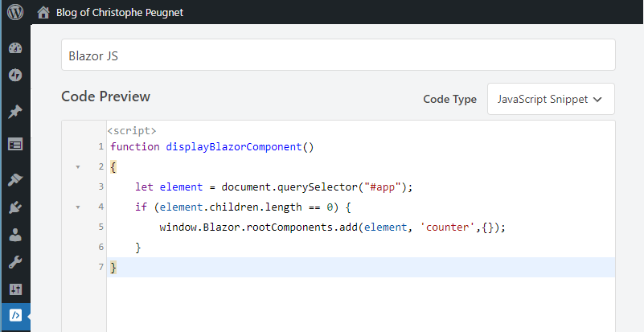
Task: Collapse the code fold arrow at line 2
Action: click(78, 167)
